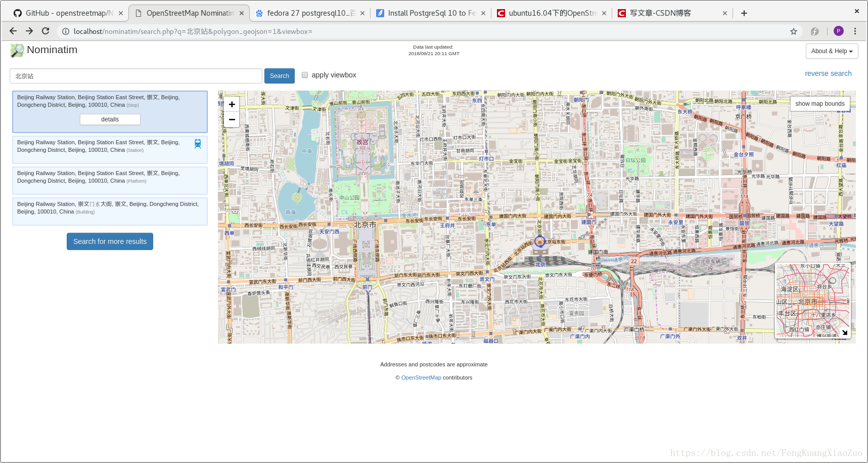Click show map bounds button
This screenshot has width=868, height=463.
819,104
